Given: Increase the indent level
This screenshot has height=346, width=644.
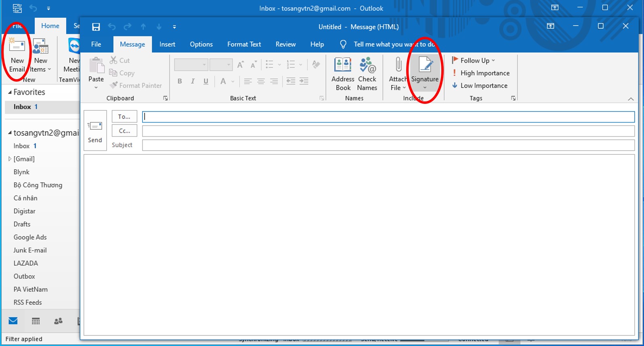Looking at the screenshot, I should tap(304, 81).
